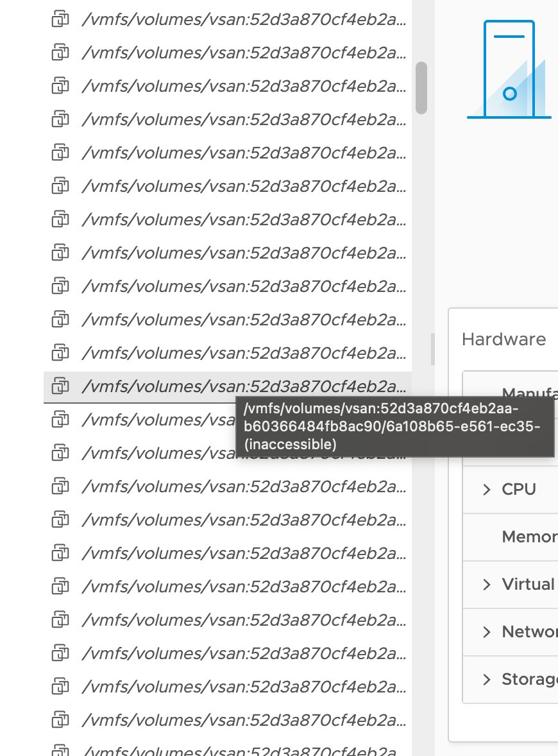Click the Memory row in the Hardware panel

[526, 537]
